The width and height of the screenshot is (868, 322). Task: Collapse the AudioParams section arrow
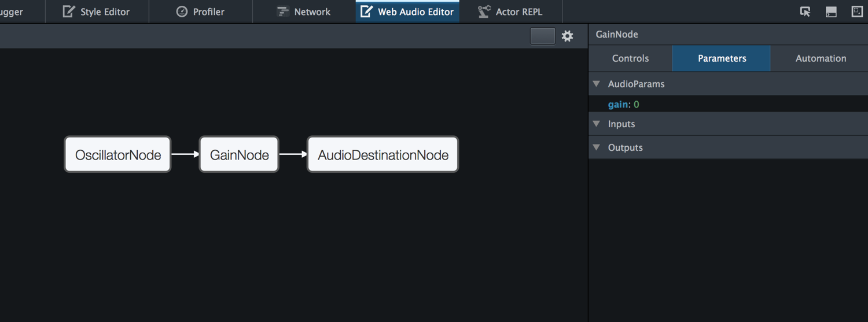[x=597, y=84]
